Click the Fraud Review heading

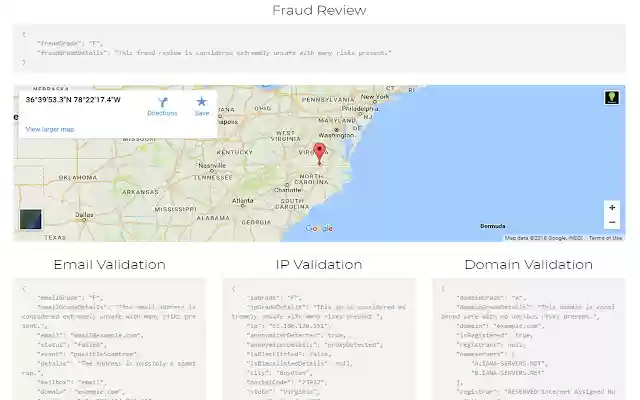(x=320, y=10)
